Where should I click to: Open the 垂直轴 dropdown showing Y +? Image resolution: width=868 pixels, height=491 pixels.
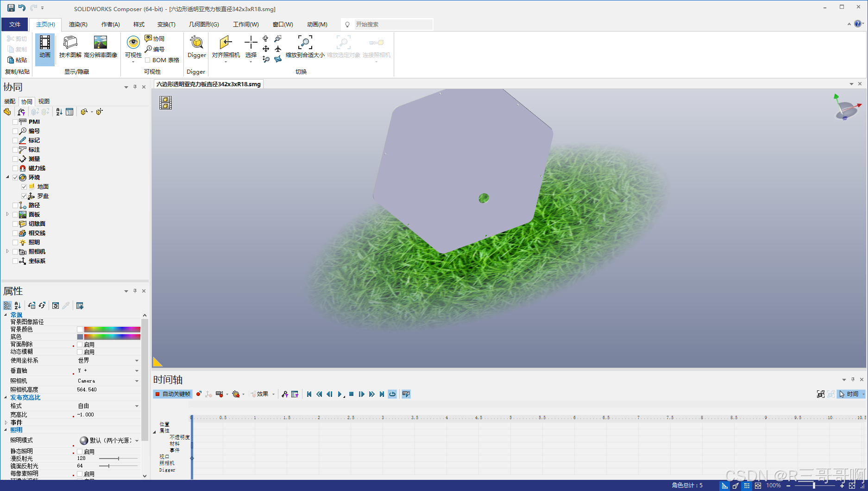pyautogui.click(x=136, y=370)
